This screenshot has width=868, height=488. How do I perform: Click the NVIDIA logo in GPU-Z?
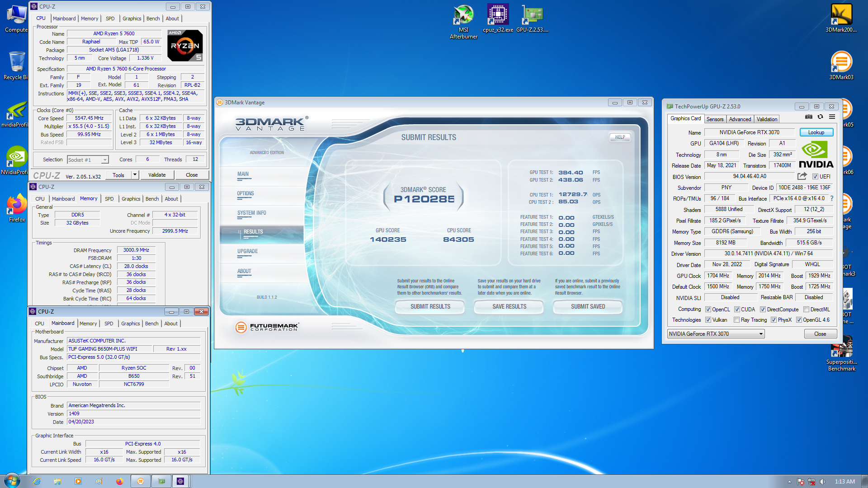pyautogui.click(x=816, y=154)
